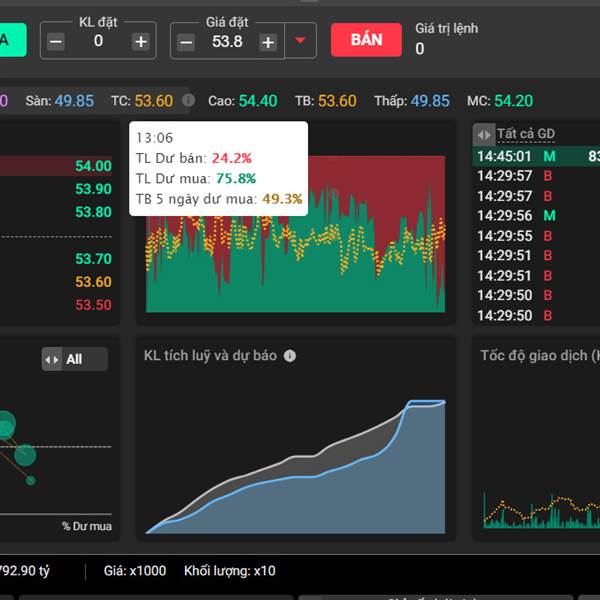Click the info icon next to TC price
Viewport: 600px width, 600px height.
(190, 101)
